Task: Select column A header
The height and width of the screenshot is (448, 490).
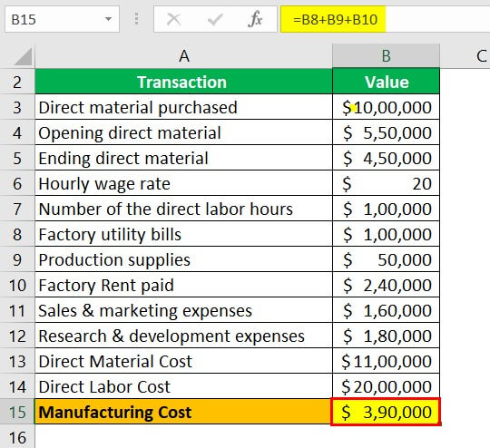Action: (x=183, y=56)
